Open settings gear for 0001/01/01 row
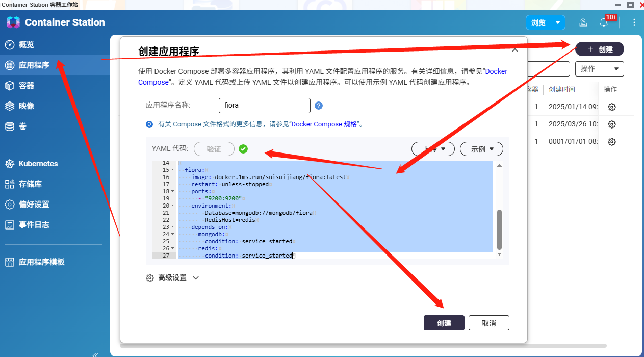 point(612,142)
